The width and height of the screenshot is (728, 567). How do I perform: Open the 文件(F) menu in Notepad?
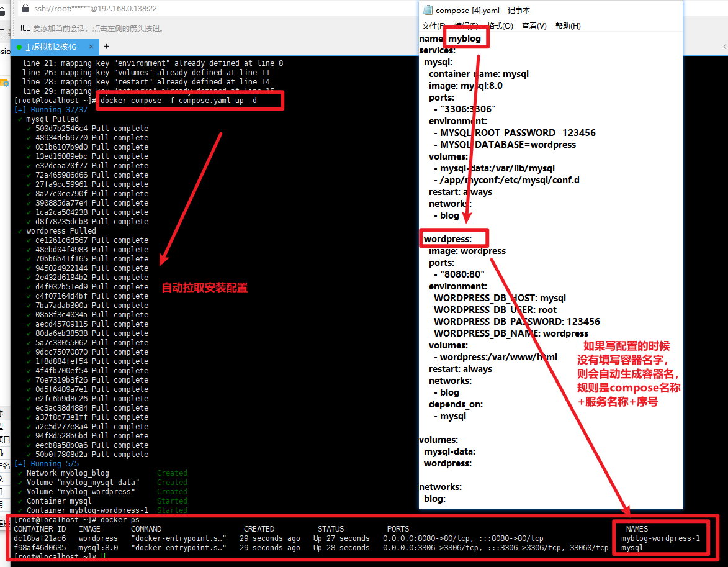pos(433,26)
